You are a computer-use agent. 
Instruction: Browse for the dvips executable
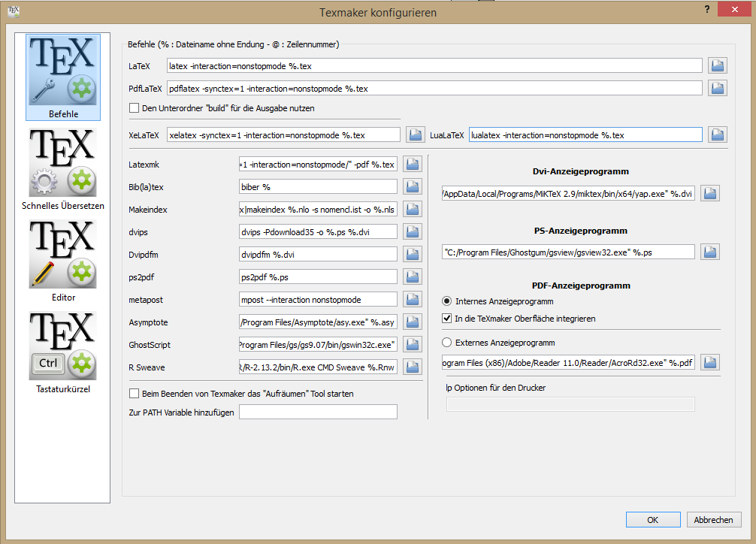coord(413,232)
